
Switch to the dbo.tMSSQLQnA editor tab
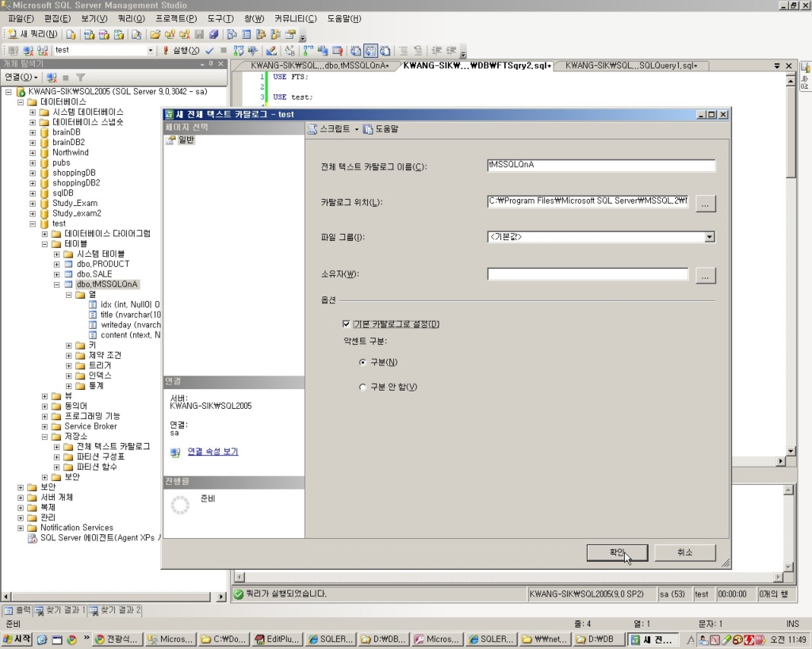(x=319, y=66)
